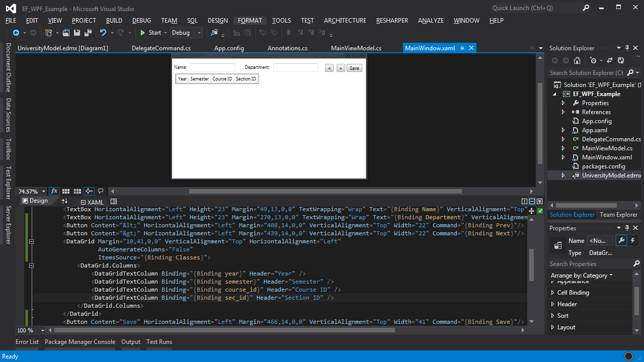Click the Search Solution Explorer field

[586, 73]
